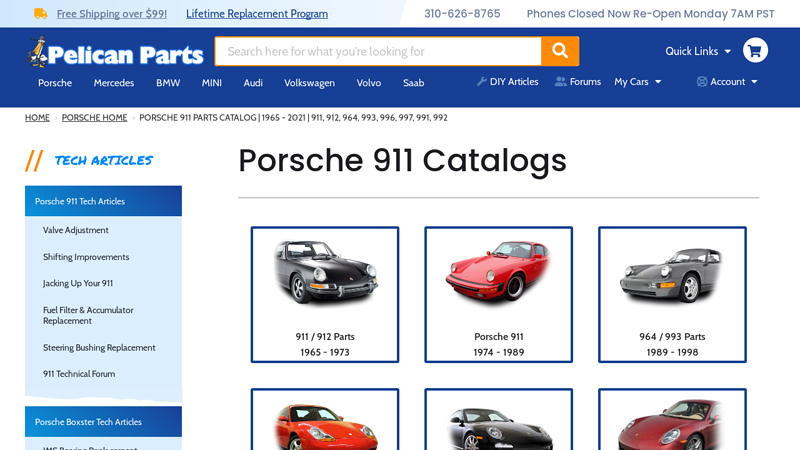Image resolution: width=800 pixels, height=450 pixels.
Task: Open 911 Technical Forum link
Action: point(79,373)
